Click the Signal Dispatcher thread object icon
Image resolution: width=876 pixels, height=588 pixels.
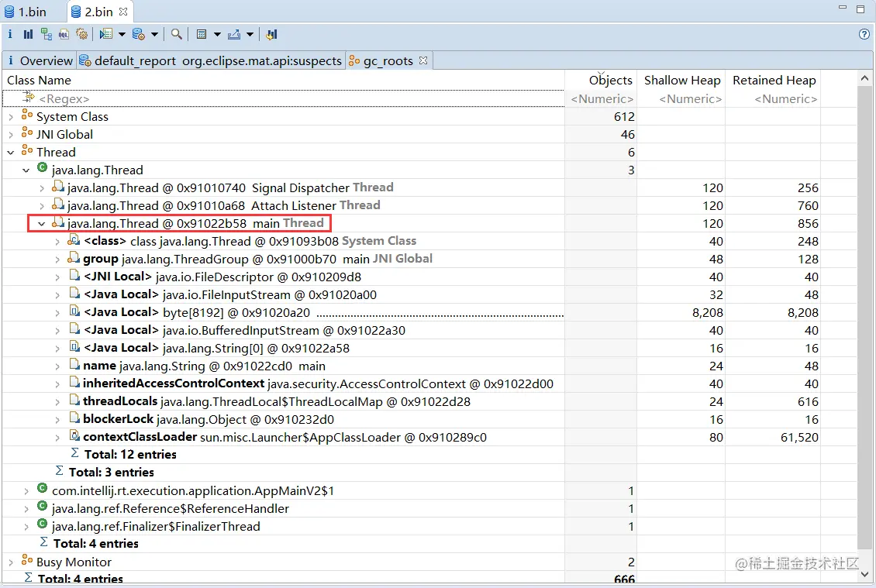(58, 187)
